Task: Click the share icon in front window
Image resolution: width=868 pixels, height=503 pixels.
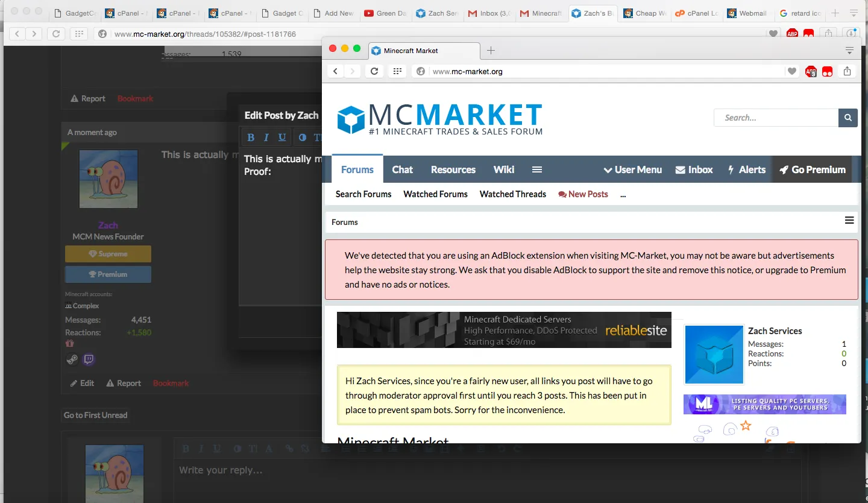Action: [x=847, y=71]
